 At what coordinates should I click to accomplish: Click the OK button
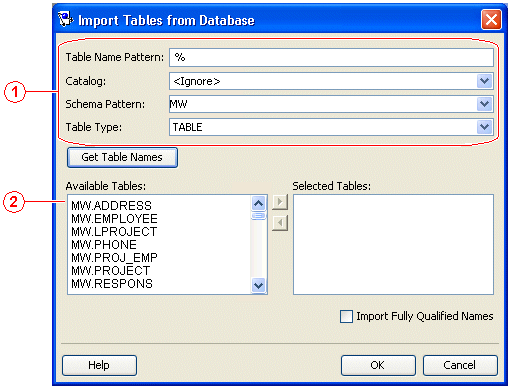378,365
